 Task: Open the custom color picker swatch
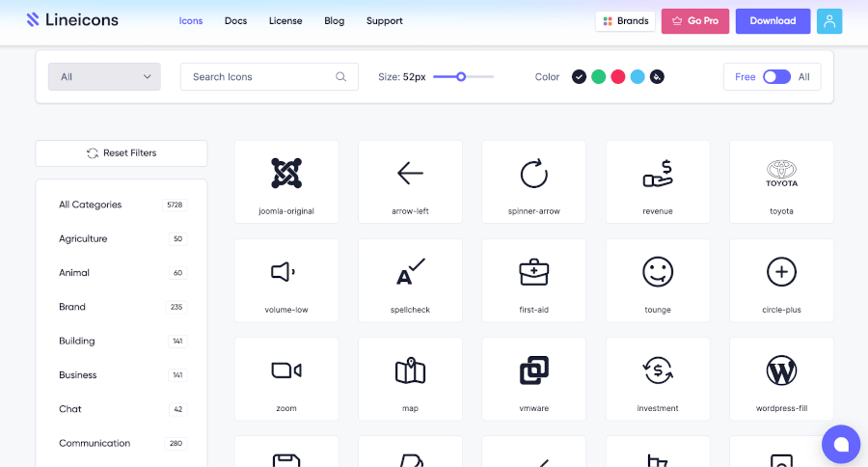[657, 77]
